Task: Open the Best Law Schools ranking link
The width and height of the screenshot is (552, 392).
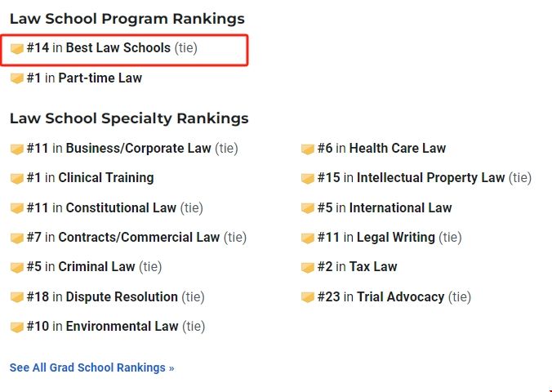Action: (118, 48)
